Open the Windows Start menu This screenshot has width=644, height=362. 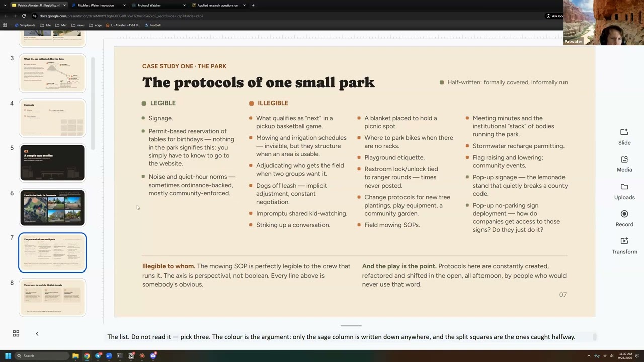click(8, 356)
